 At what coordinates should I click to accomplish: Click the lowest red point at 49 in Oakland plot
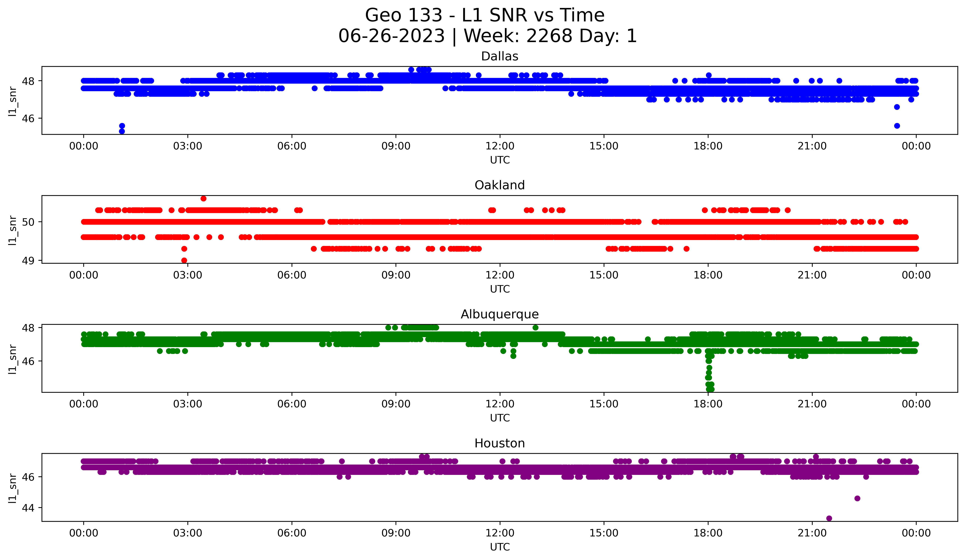click(x=184, y=260)
